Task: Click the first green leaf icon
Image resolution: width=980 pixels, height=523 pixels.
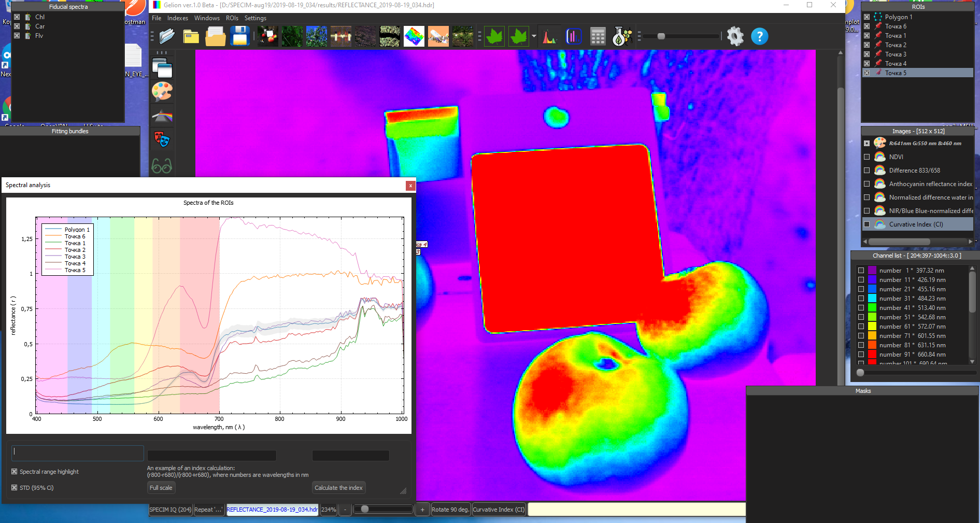Action: 494,36
